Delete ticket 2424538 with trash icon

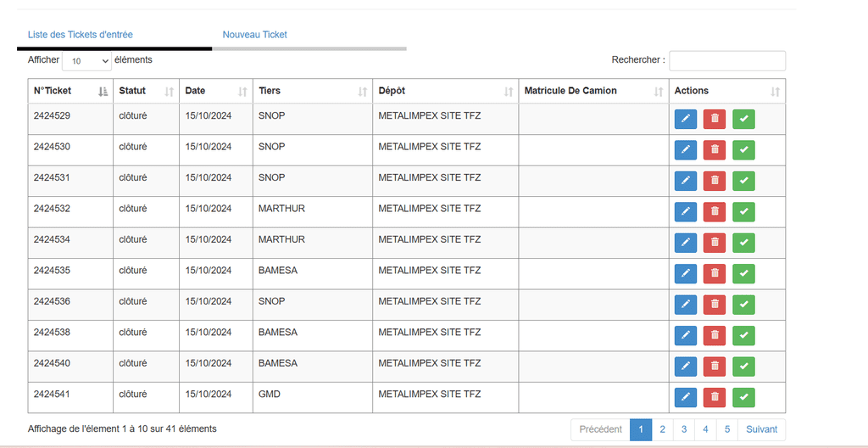(x=715, y=336)
